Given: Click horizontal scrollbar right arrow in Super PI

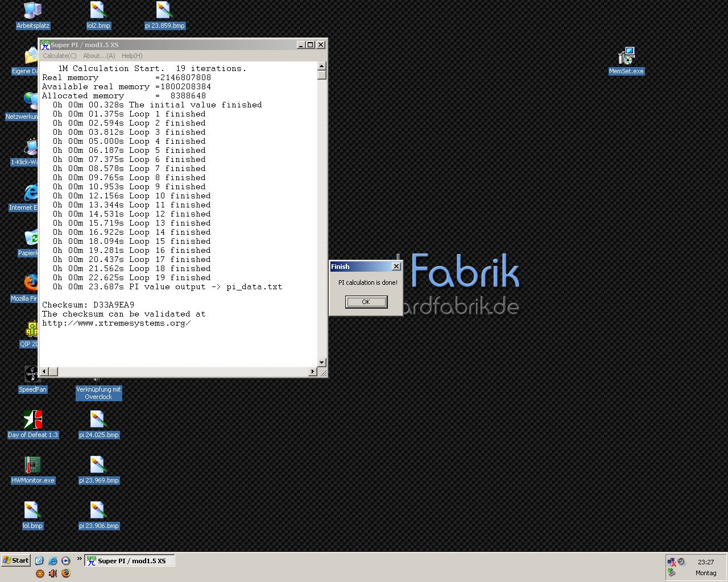Looking at the screenshot, I should tap(312, 371).
